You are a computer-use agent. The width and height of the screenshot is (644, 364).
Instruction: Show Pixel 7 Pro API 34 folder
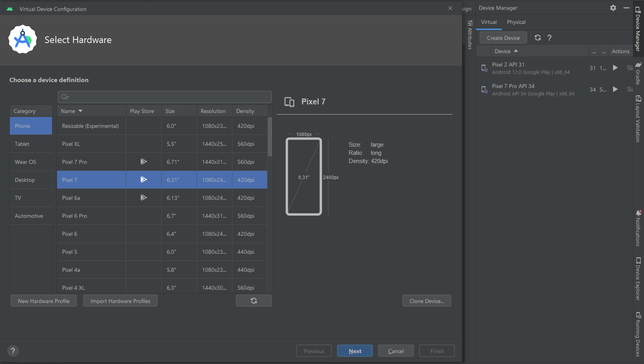[x=630, y=89]
